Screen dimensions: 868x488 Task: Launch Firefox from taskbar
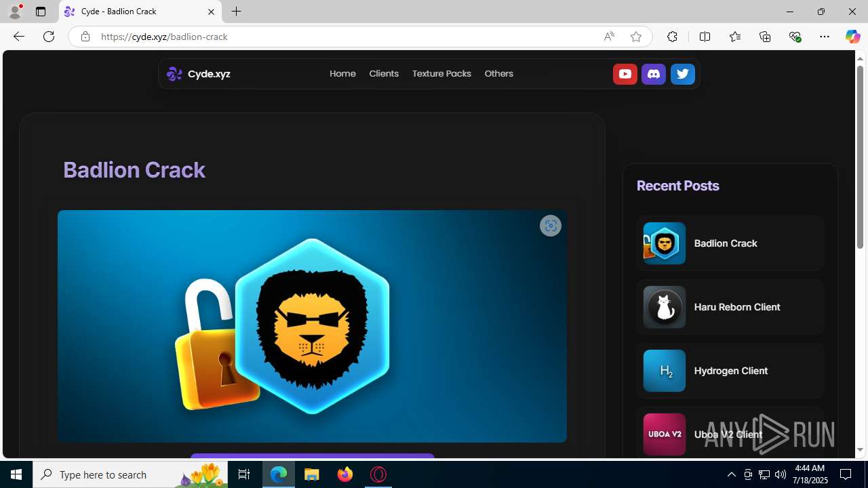pyautogui.click(x=345, y=474)
